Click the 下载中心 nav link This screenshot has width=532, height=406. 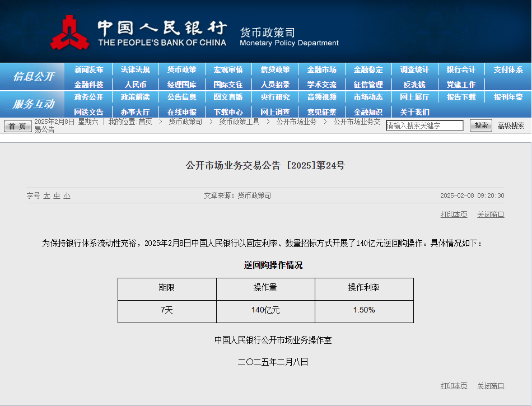[230, 112]
